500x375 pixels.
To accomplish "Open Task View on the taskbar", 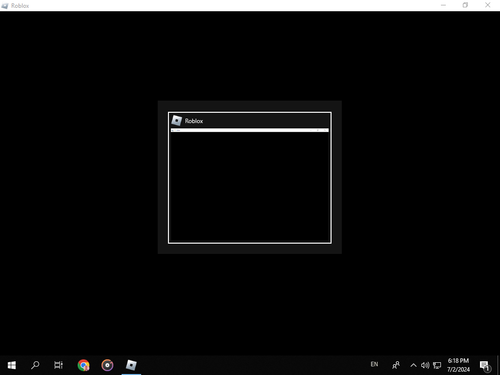I will click(58, 365).
